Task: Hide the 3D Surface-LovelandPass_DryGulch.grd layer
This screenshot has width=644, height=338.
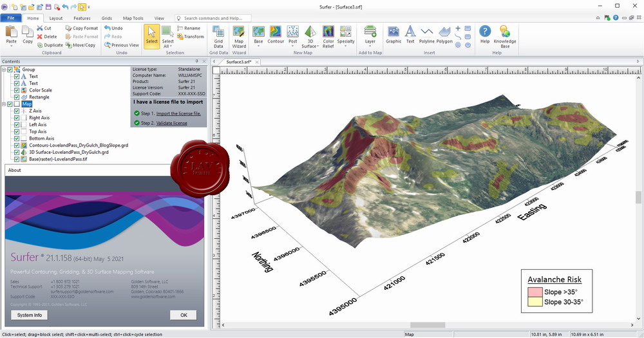Action: tap(17, 152)
